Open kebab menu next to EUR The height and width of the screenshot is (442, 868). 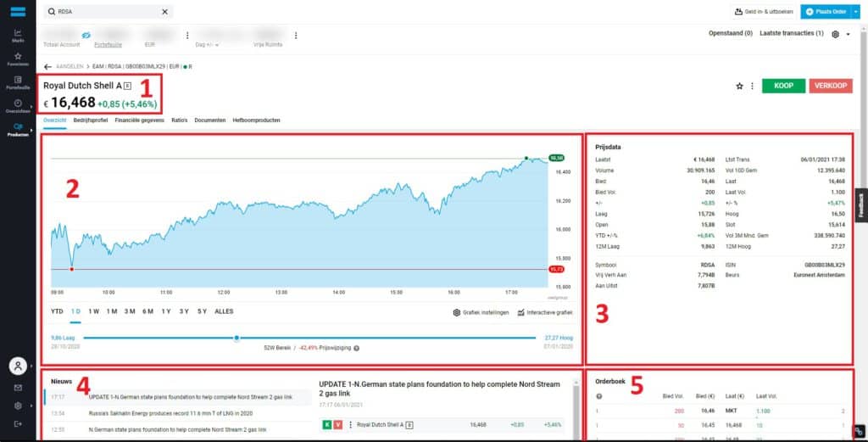pos(187,36)
